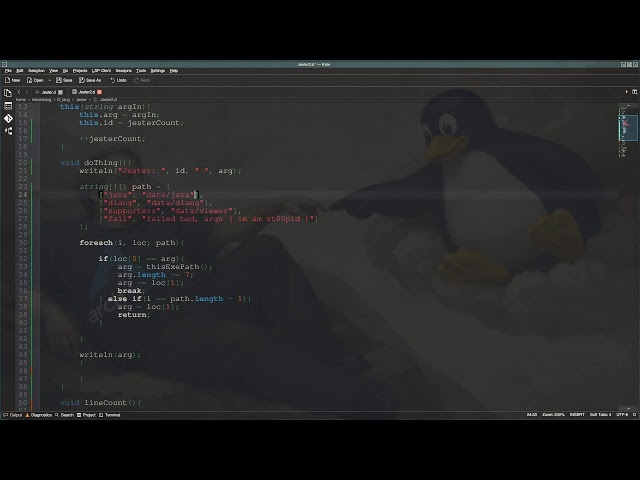Click the lineCount function name

coord(105,403)
